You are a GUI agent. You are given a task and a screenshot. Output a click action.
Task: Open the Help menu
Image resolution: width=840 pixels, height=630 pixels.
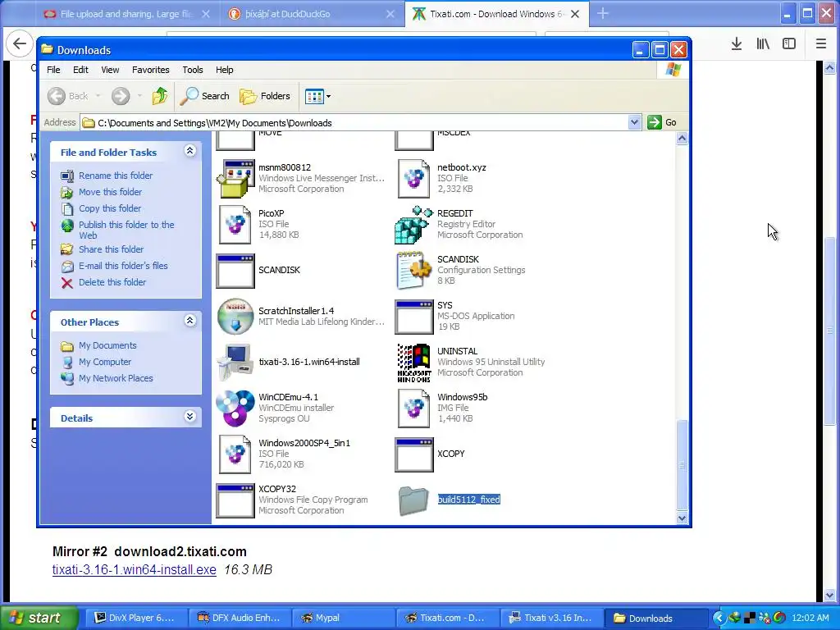pyautogui.click(x=225, y=70)
